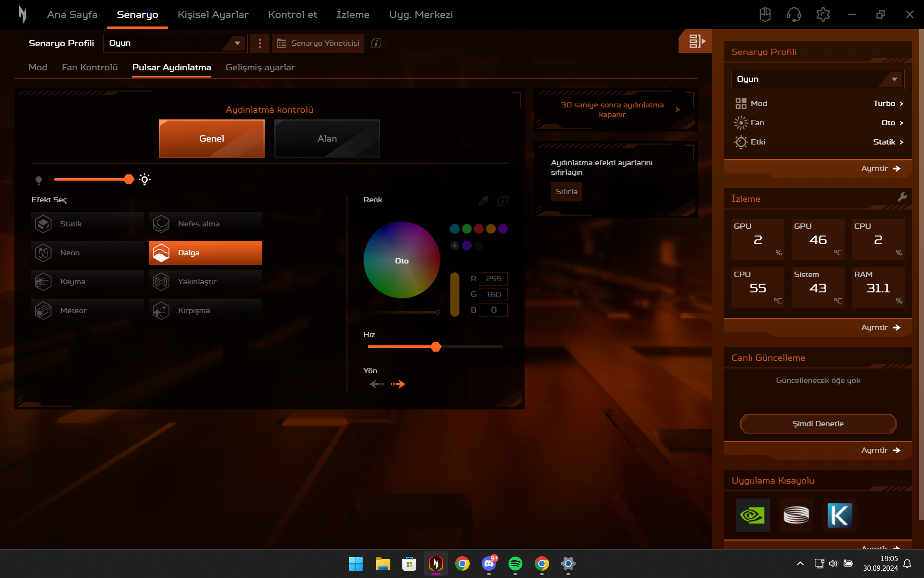Screen dimensions: 924x578
Task: Open the Uyg. Merkezi tab
Action: 421,14
